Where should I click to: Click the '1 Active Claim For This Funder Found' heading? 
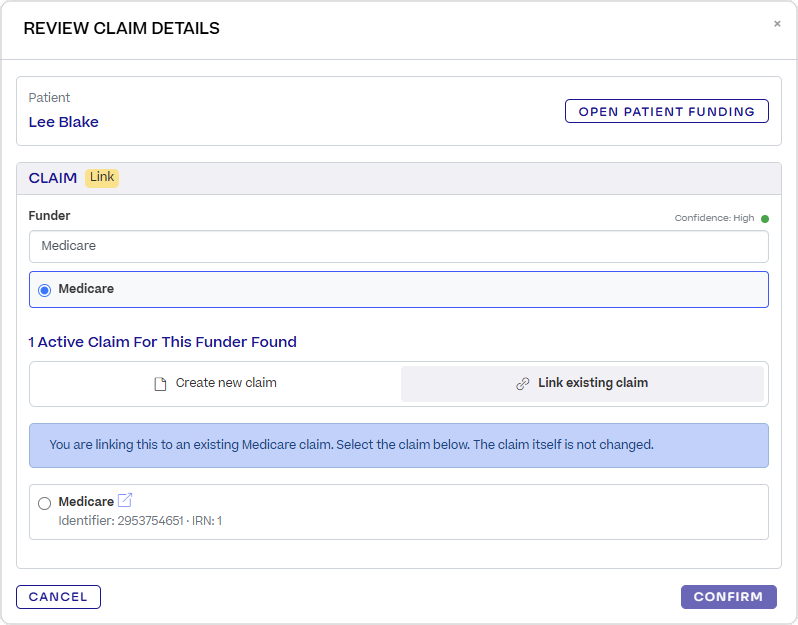pyautogui.click(x=162, y=342)
